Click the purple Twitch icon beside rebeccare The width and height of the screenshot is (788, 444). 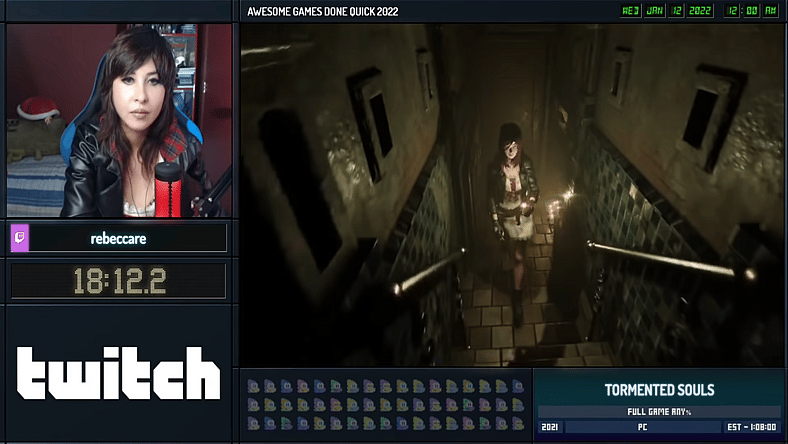click(x=20, y=238)
